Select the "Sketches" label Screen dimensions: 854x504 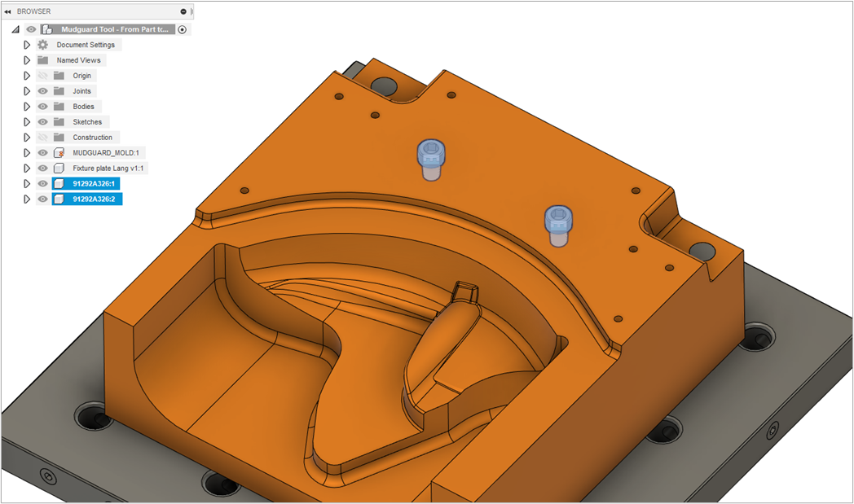click(x=87, y=122)
